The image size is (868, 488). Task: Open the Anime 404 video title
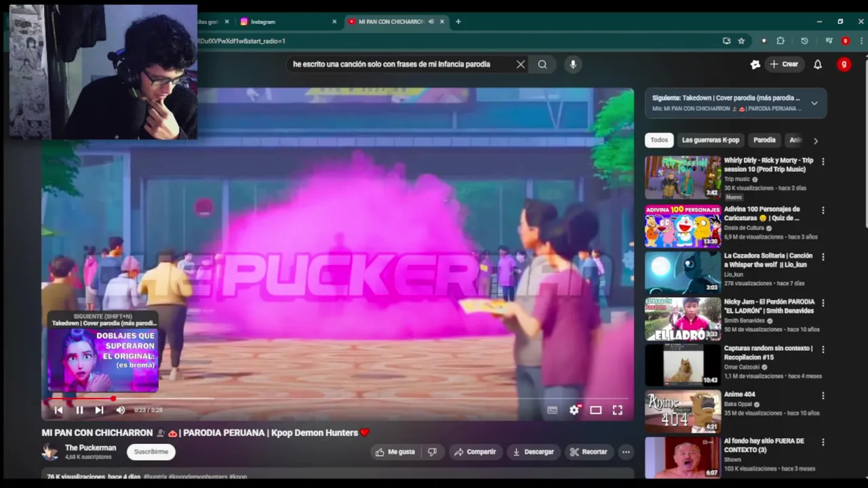coord(740,394)
